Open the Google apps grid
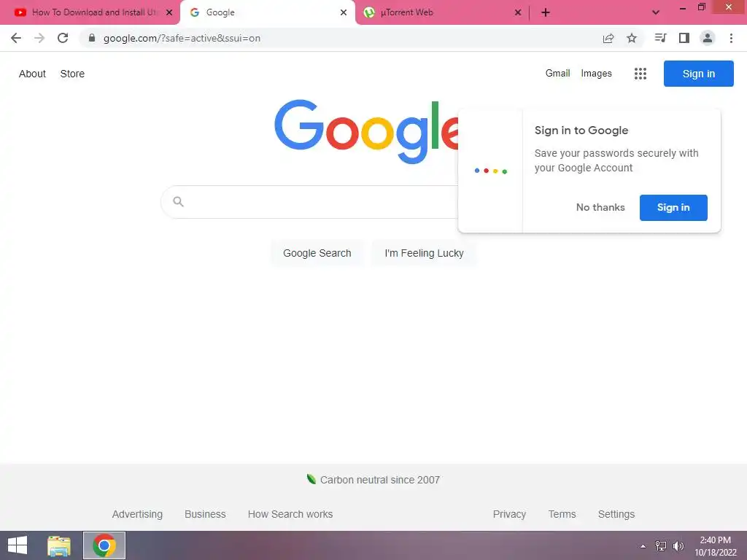 [640, 74]
